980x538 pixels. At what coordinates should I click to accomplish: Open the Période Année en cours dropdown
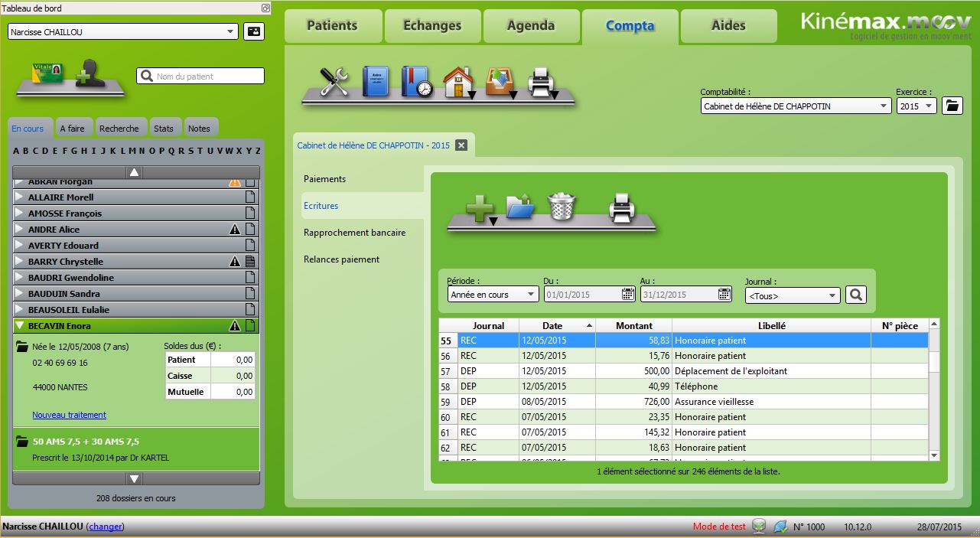(493, 295)
